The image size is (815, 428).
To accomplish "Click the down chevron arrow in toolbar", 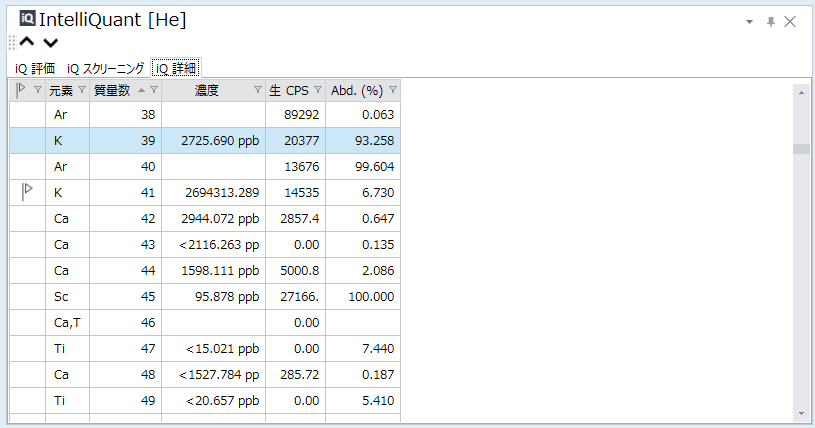I will 50,43.
